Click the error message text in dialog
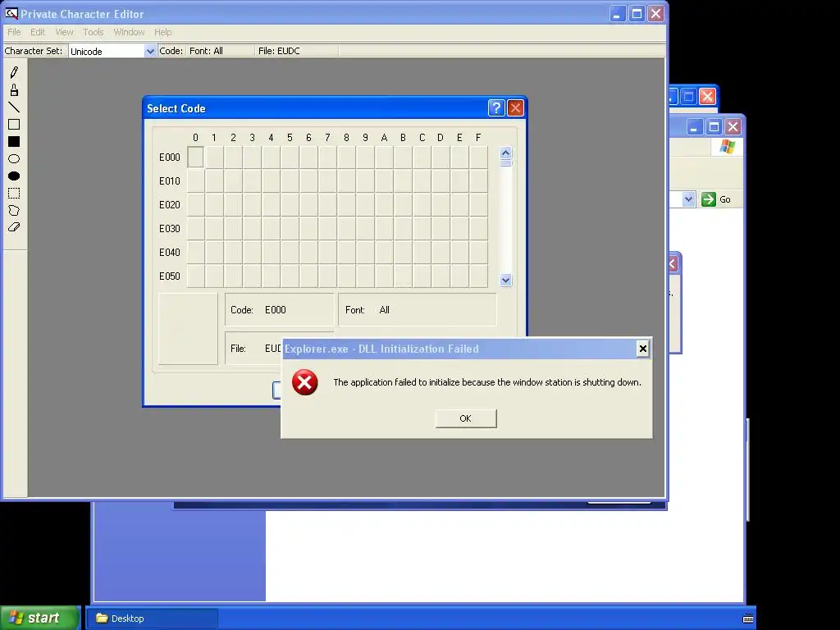The height and width of the screenshot is (630, 840). [487, 382]
